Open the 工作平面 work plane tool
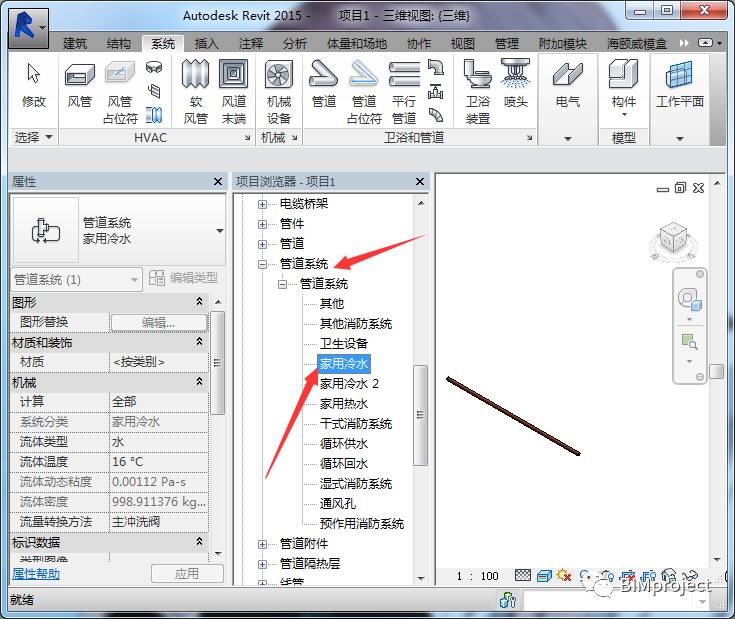Viewport: 735px width, 619px height. [680, 85]
